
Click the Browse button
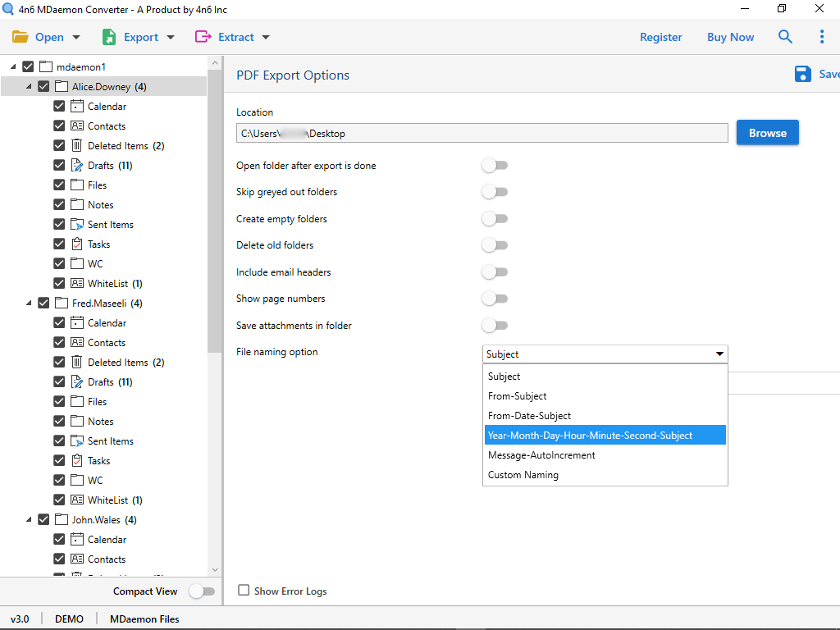point(767,133)
